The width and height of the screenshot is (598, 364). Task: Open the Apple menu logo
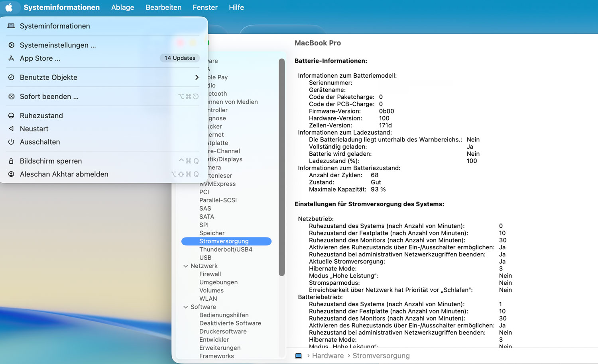click(9, 7)
